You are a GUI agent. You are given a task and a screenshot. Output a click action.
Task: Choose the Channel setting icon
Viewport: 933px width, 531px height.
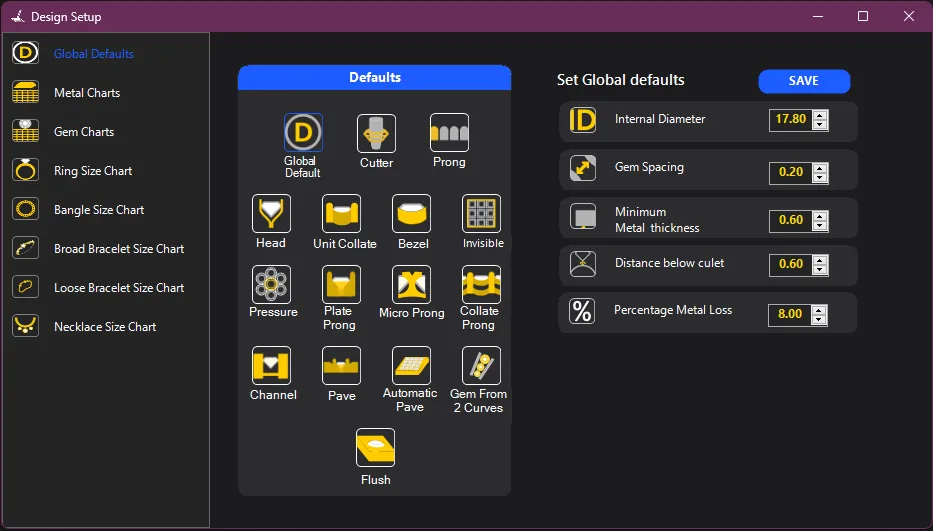(271, 366)
